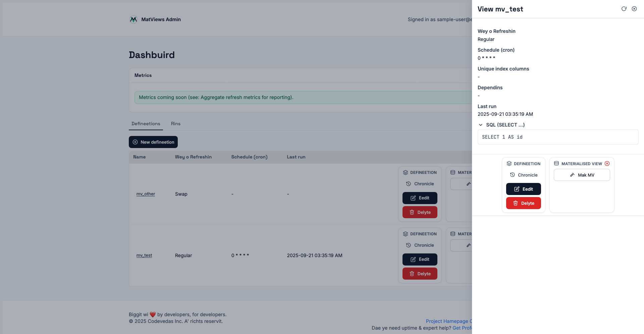
Task: Click Eedit for mv_other row
Action: coord(420,198)
